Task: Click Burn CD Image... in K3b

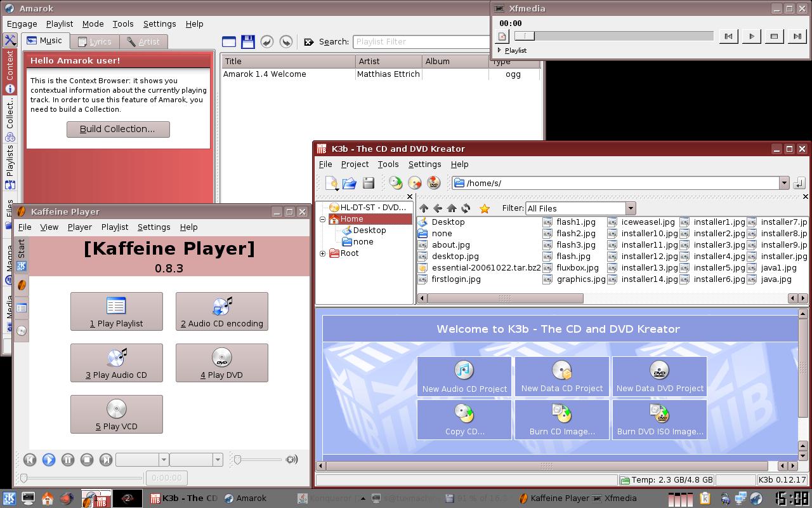Action: [562, 420]
